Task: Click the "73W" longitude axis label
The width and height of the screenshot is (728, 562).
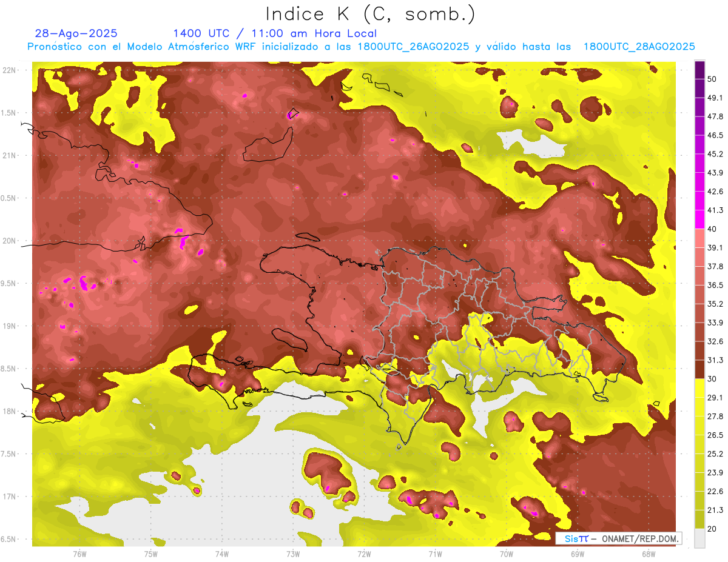Action: (293, 554)
